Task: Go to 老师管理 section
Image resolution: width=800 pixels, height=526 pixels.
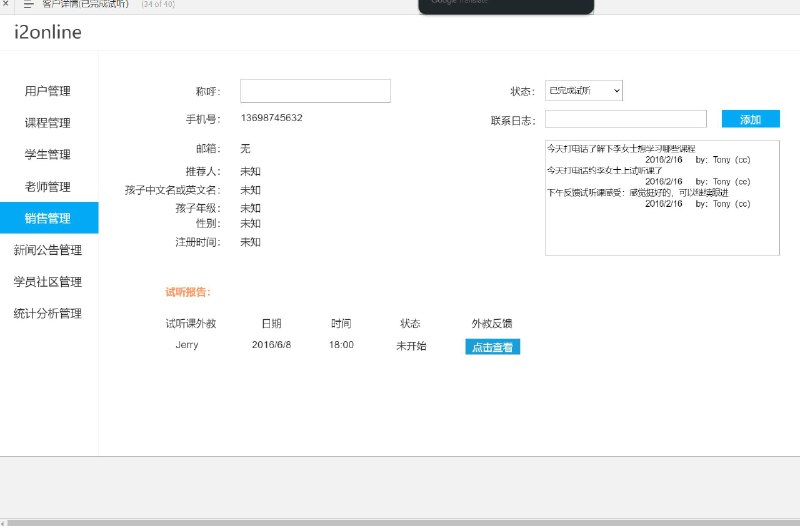Action: pos(47,187)
